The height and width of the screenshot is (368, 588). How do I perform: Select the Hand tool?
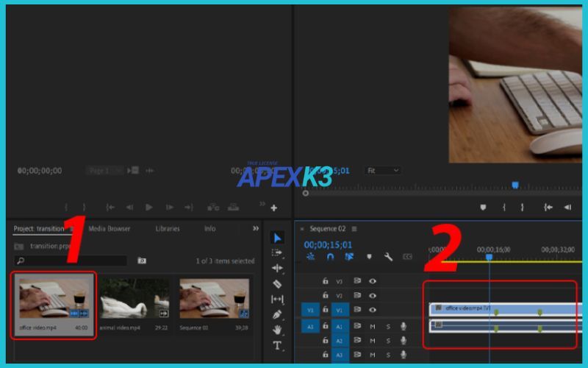click(277, 330)
